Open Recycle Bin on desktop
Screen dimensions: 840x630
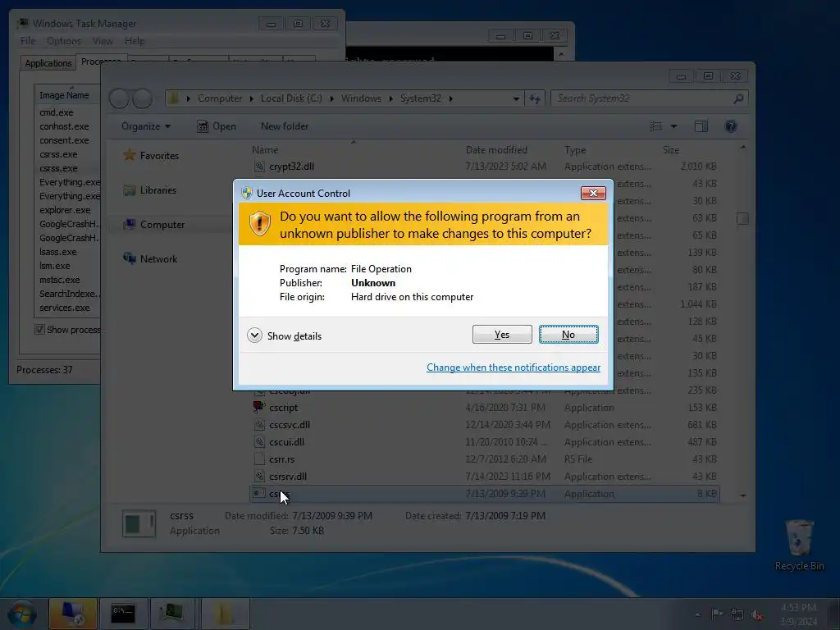tap(799, 545)
